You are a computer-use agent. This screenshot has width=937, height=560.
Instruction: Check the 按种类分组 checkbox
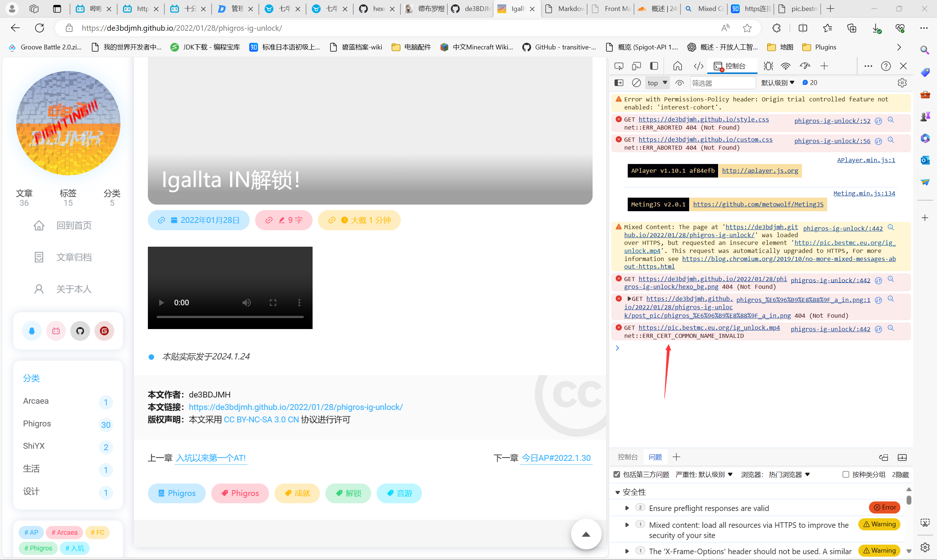coord(845,474)
